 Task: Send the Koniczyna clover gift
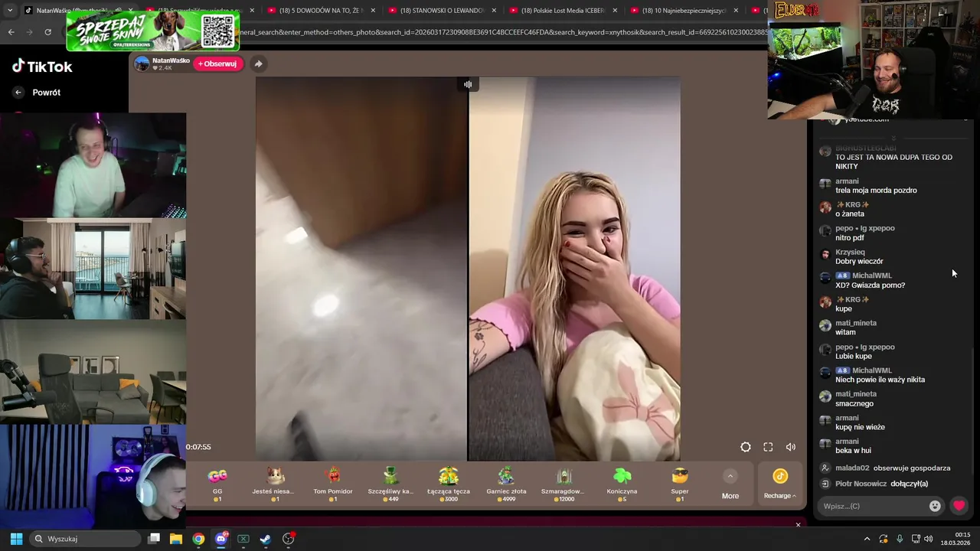point(622,484)
